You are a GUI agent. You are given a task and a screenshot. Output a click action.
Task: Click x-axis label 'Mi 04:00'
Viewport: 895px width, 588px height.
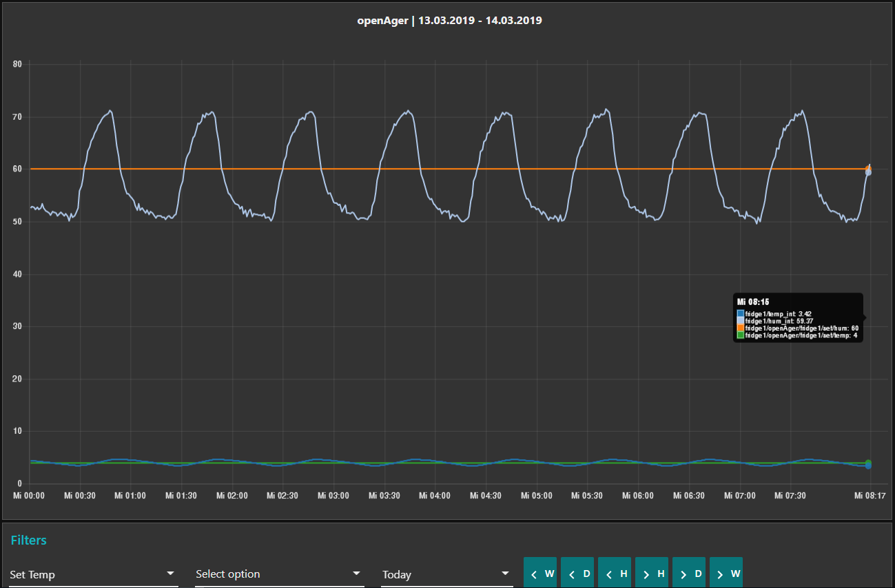tap(435, 495)
